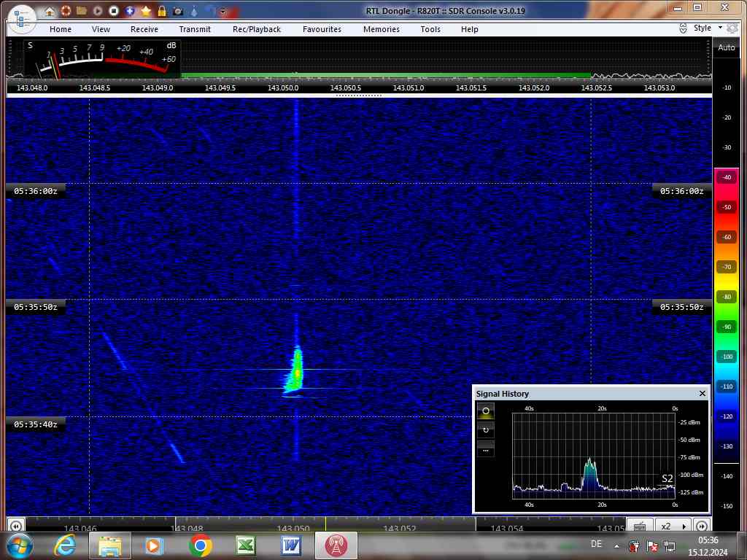Click the padlock icon in toolbar
The image size is (747, 560).
click(x=162, y=10)
